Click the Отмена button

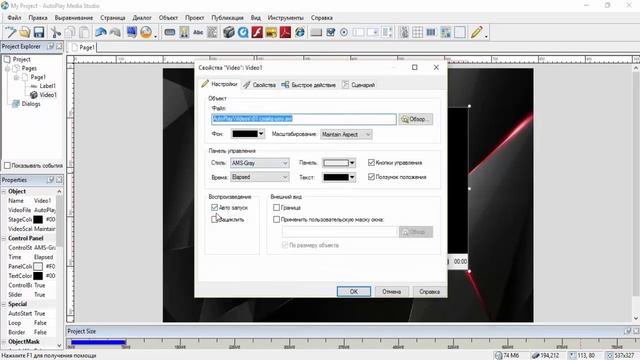tap(391, 291)
